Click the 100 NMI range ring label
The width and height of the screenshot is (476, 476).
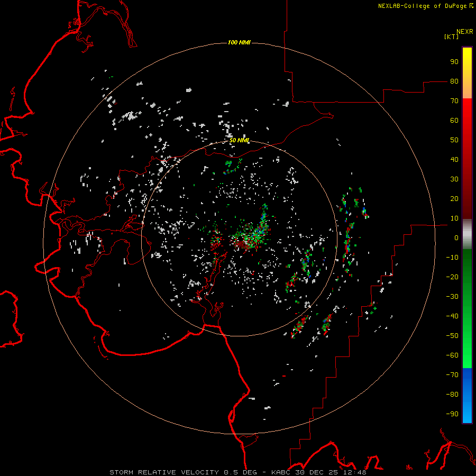pyautogui.click(x=239, y=42)
